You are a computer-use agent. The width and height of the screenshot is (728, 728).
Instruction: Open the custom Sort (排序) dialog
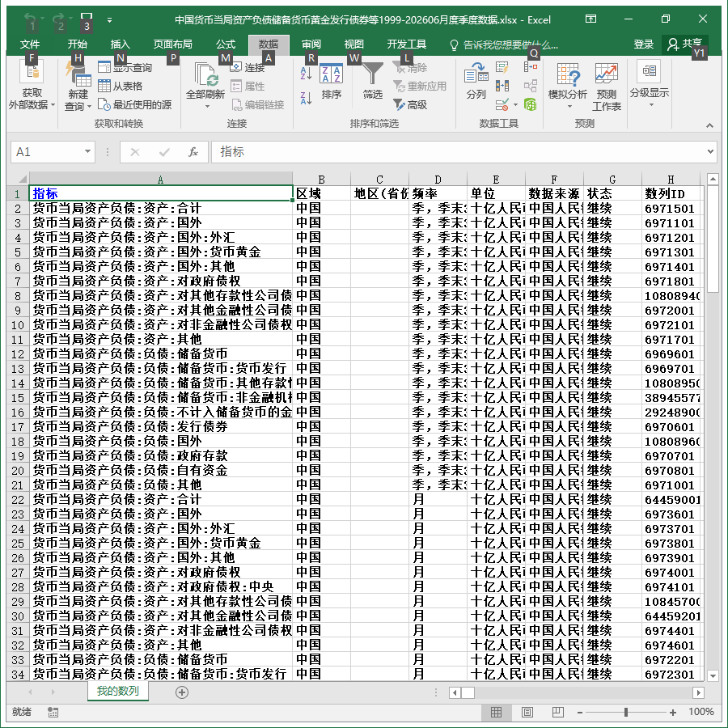tap(332, 83)
